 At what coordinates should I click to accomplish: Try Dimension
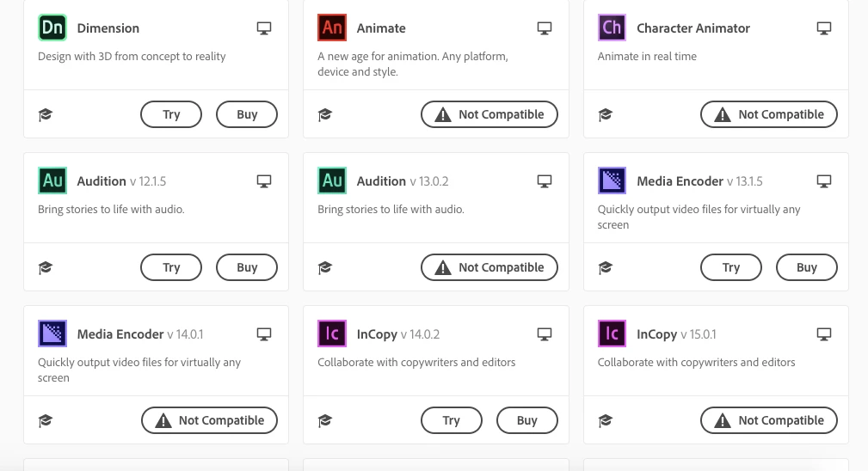[171, 114]
